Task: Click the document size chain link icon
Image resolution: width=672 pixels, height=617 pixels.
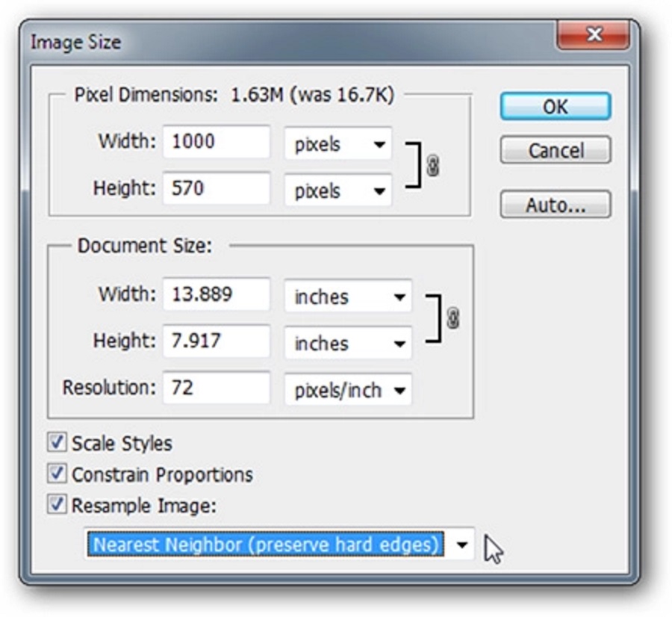Action: point(452,319)
